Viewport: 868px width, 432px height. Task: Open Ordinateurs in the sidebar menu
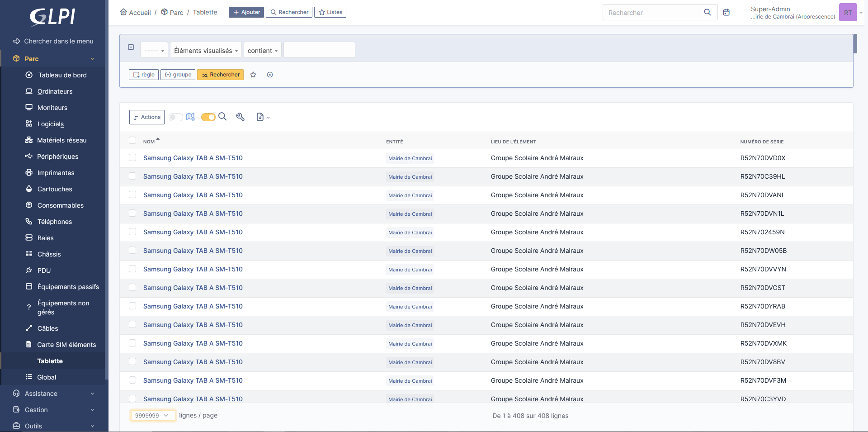pyautogui.click(x=55, y=91)
